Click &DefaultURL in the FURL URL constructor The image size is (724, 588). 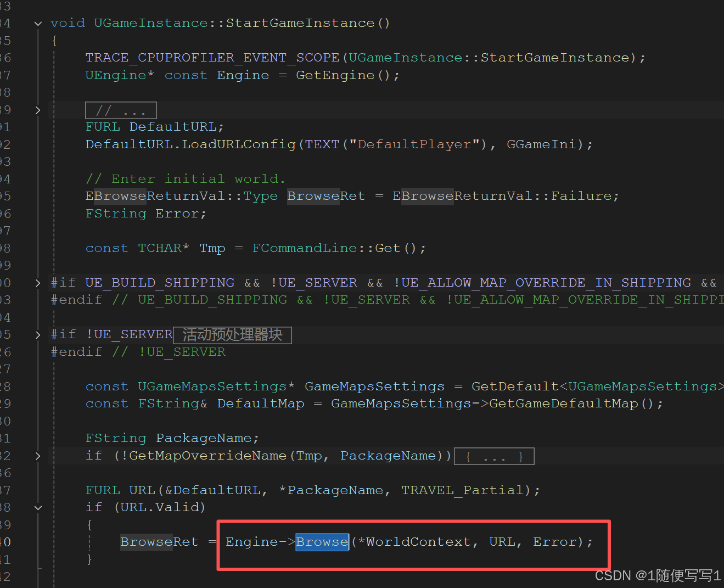coord(212,490)
